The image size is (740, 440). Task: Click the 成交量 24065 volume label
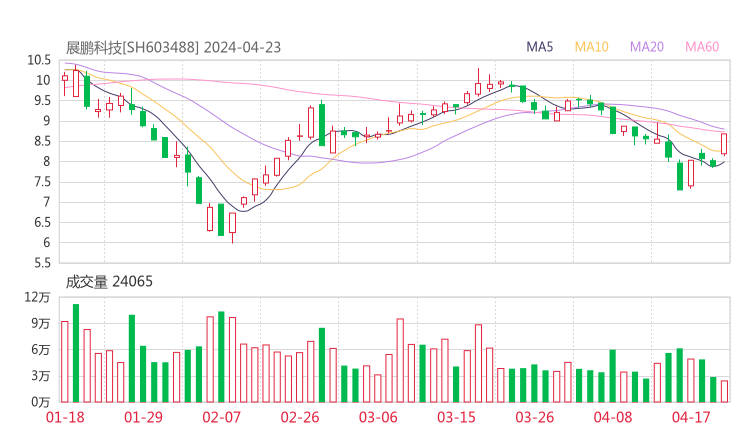(x=109, y=282)
